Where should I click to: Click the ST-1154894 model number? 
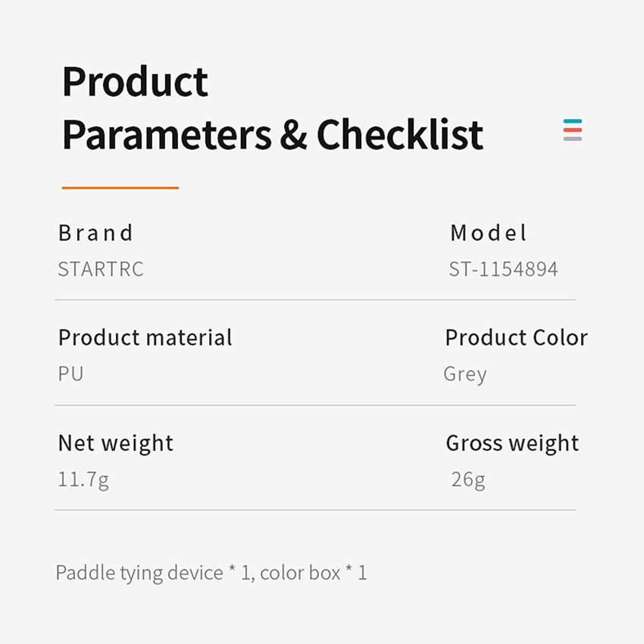503,269
